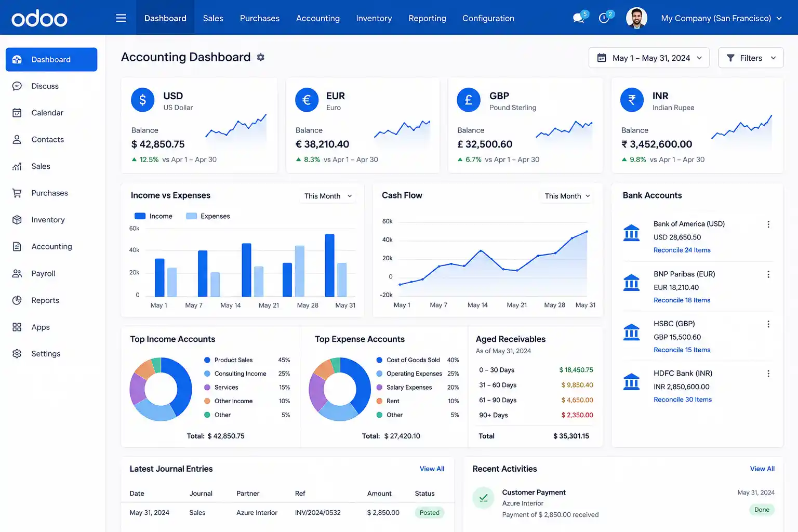Open HDFC Bank three-dot options menu
The width and height of the screenshot is (798, 532).
click(x=768, y=374)
